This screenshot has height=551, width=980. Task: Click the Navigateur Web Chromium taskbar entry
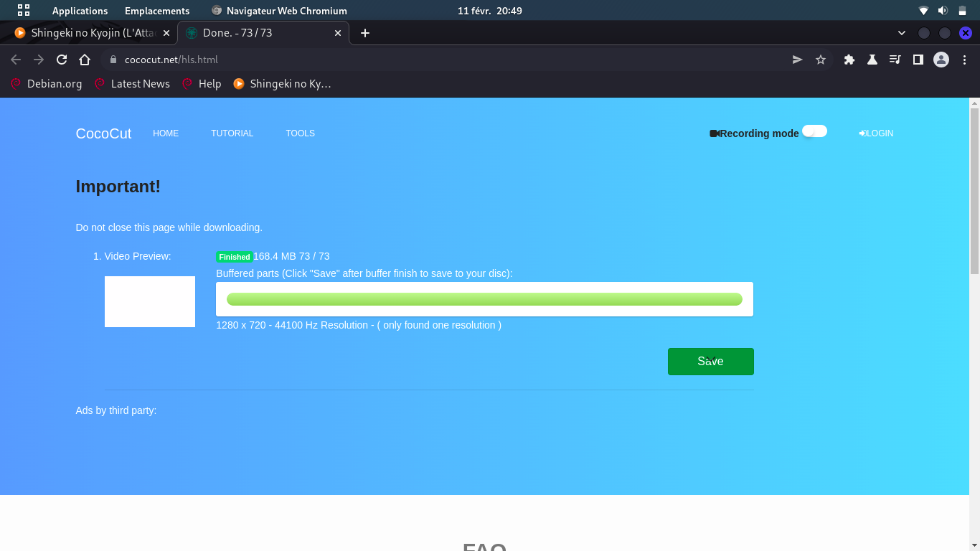280,11
